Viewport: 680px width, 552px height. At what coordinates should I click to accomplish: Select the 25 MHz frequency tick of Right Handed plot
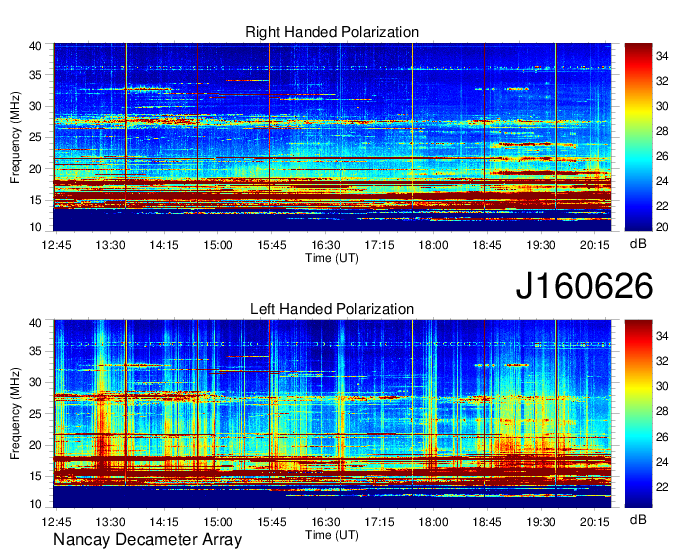(35, 137)
